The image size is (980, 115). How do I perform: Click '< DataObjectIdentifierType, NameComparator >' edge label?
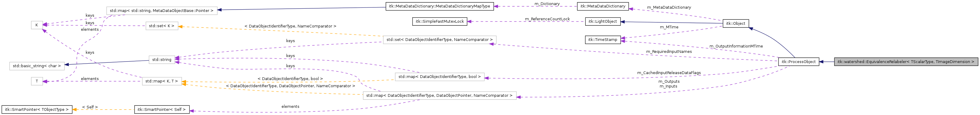tap(290, 26)
